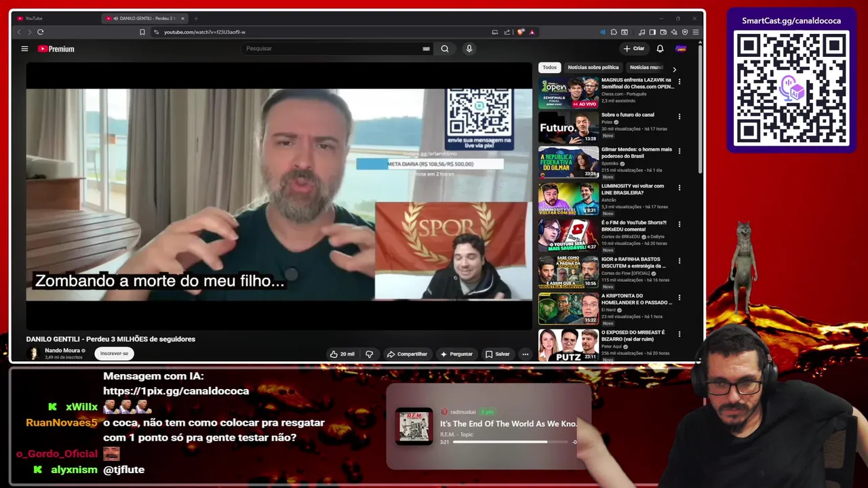Image resolution: width=868 pixels, height=488 pixels.
Task: Open options for MAGNUS enfrenta LAZAVIK video
Action: click(679, 81)
